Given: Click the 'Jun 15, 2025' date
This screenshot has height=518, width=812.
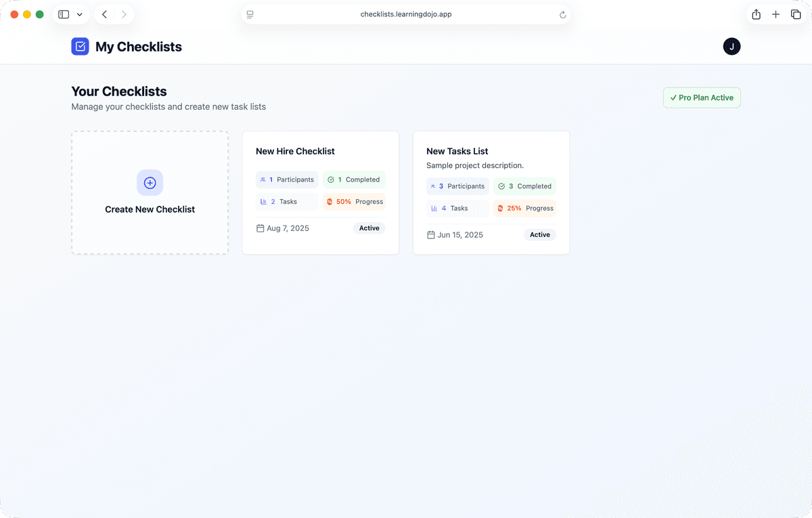Looking at the screenshot, I should 460,235.
